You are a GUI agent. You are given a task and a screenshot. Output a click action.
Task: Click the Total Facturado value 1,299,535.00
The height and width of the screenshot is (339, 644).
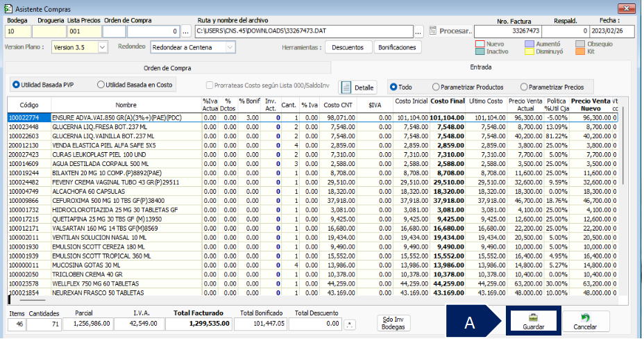(198, 324)
